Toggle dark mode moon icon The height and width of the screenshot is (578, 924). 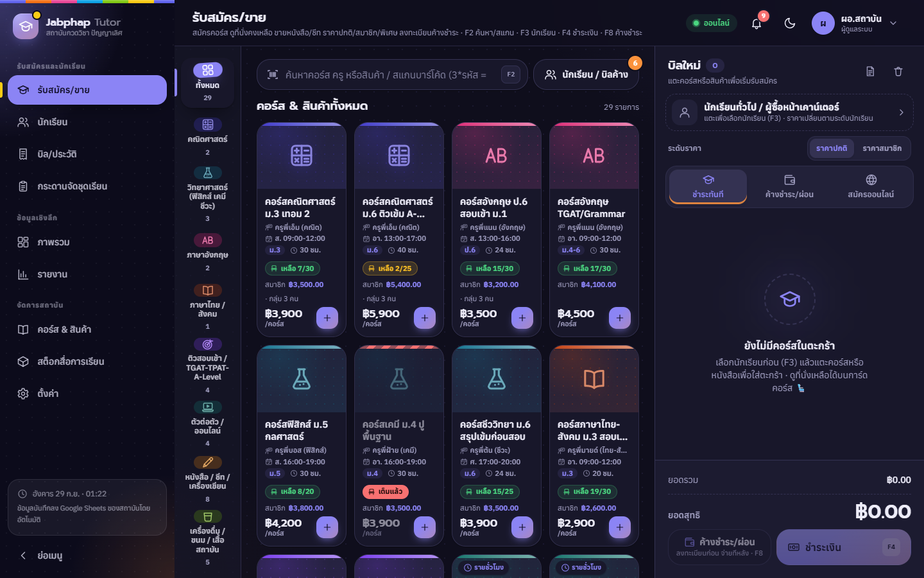[790, 23]
